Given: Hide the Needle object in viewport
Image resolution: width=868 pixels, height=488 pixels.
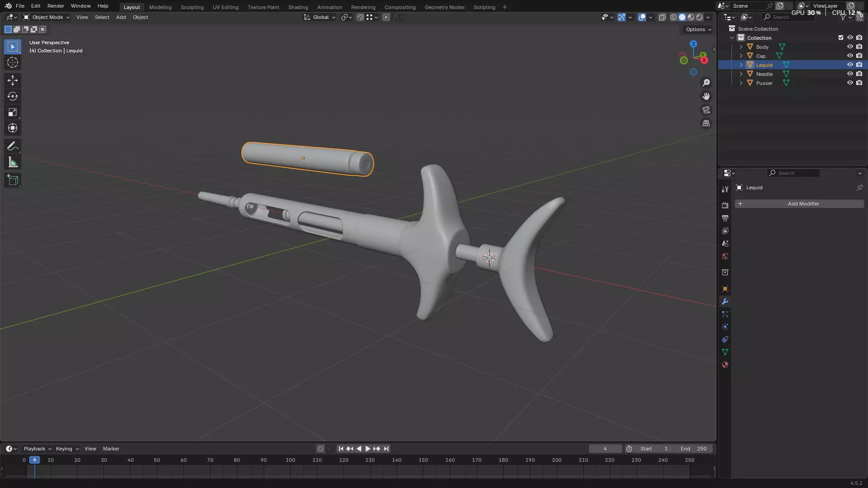Looking at the screenshot, I should click(x=850, y=74).
